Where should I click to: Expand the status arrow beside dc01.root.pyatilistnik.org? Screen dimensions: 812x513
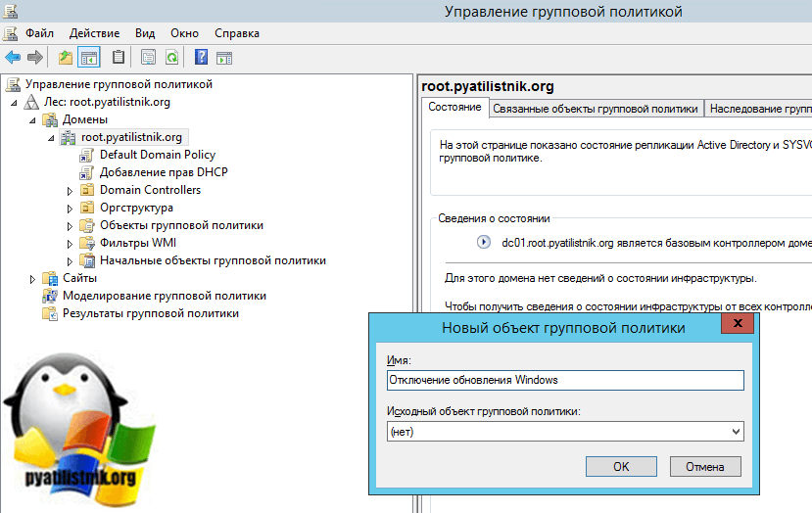[483, 242]
